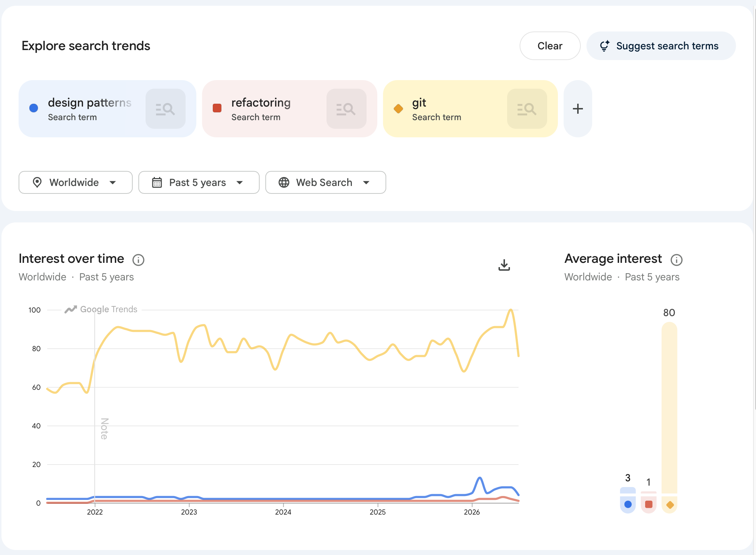This screenshot has width=756, height=555.
Task: Click the 100 label on the y-axis
Action: pos(35,310)
